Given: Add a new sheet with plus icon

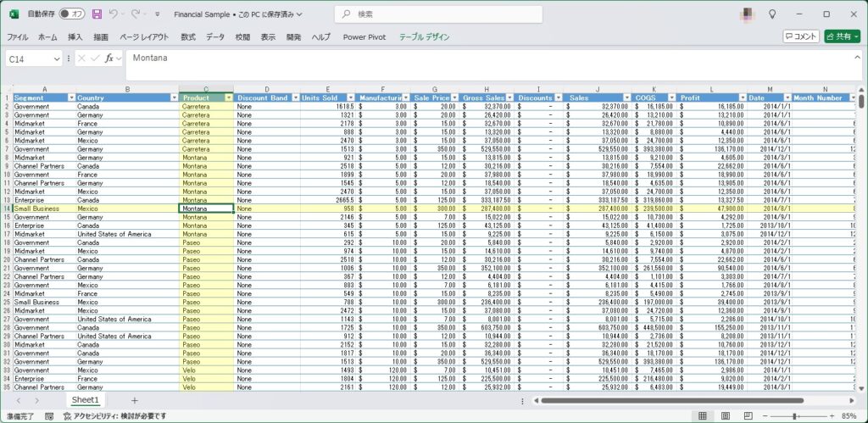Looking at the screenshot, I should click(x=134, y=399).
